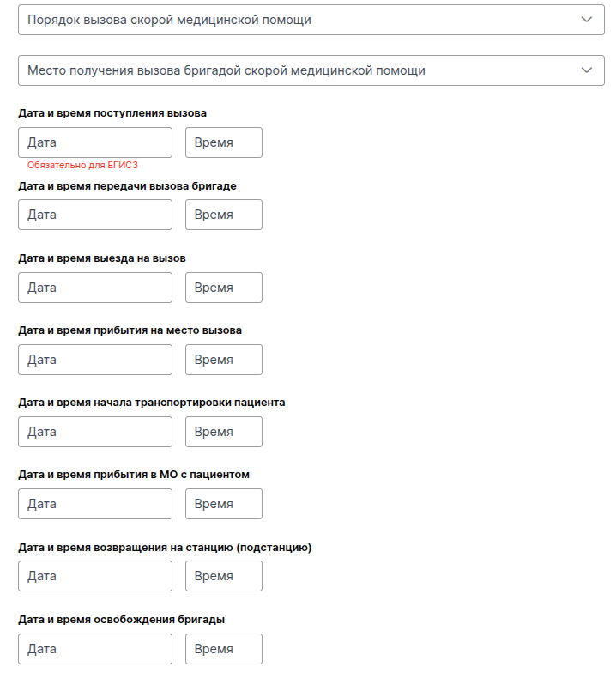Select time field for 'выезда на вызов'
This screenshot has width=616, height=679.
(x=223, y=288)
